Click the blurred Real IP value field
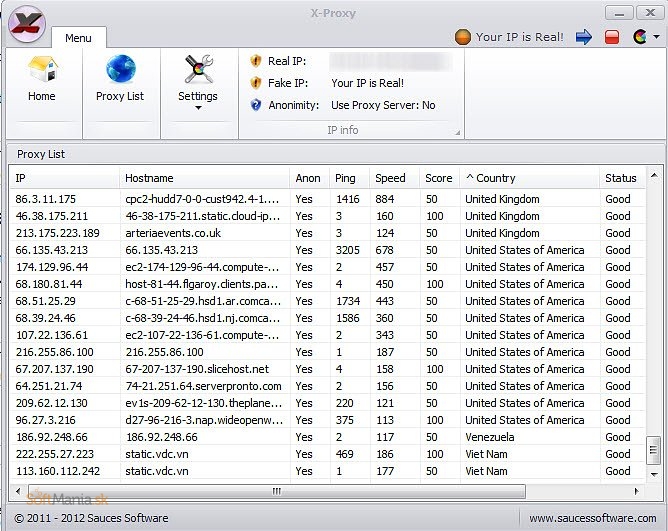 pyautogui.click(x=390, y=62)
